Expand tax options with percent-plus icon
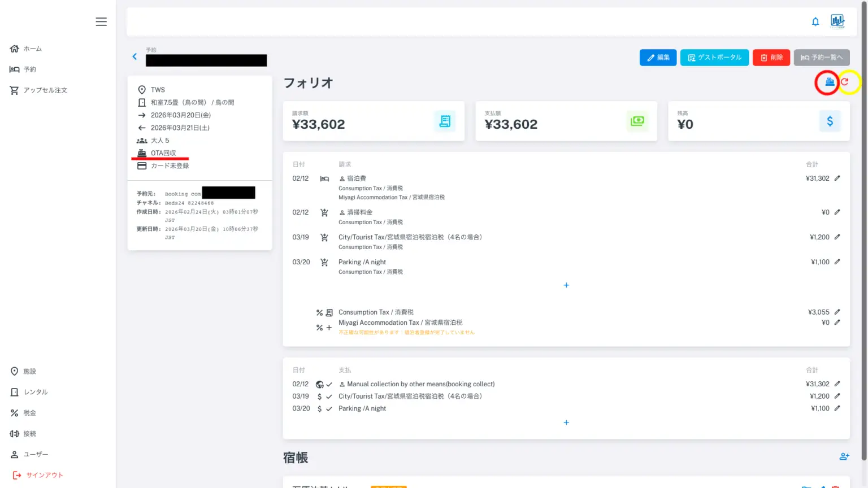The image size is (868, 488). 324,328
